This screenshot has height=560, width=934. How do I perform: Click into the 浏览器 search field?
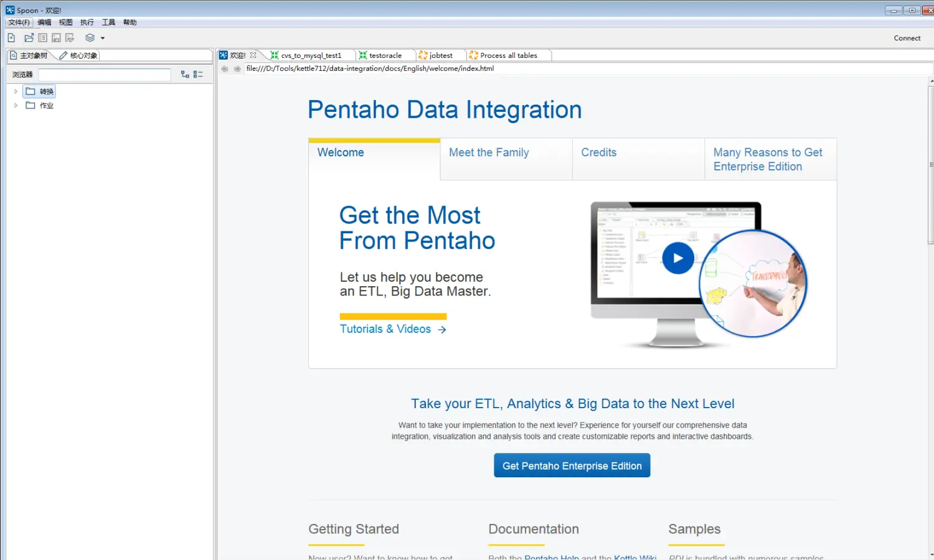point(105,75)
